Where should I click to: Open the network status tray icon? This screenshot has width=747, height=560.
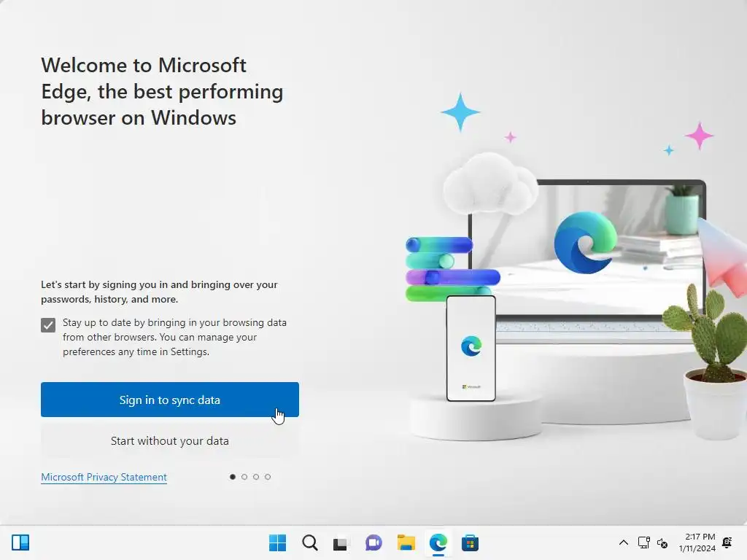click(x=644, y=542)
